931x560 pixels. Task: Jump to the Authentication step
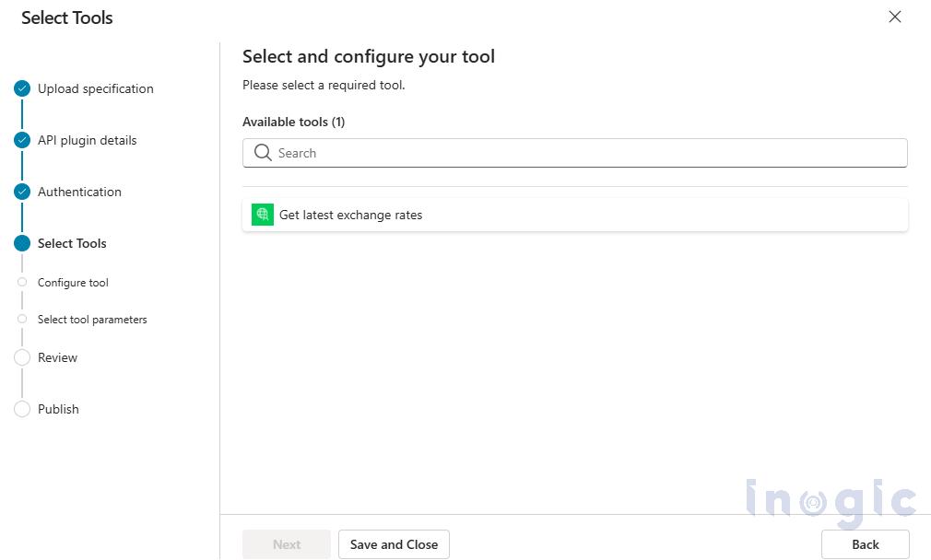79,192
